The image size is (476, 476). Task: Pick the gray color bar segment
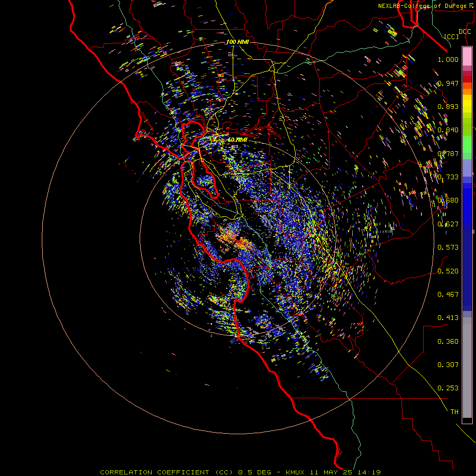(x=467, y=368)
